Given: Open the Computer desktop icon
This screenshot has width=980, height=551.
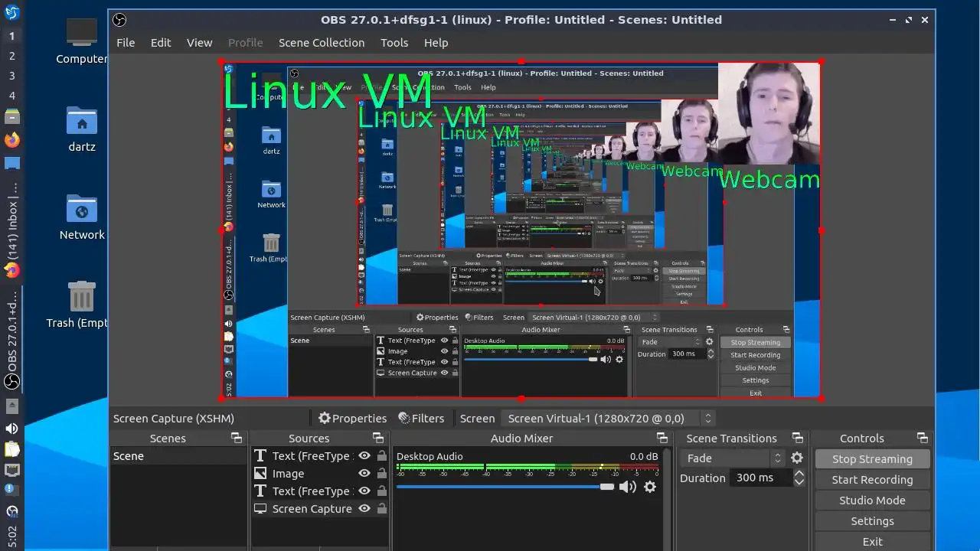Looking at the screenshot, I should coord(81,41).
